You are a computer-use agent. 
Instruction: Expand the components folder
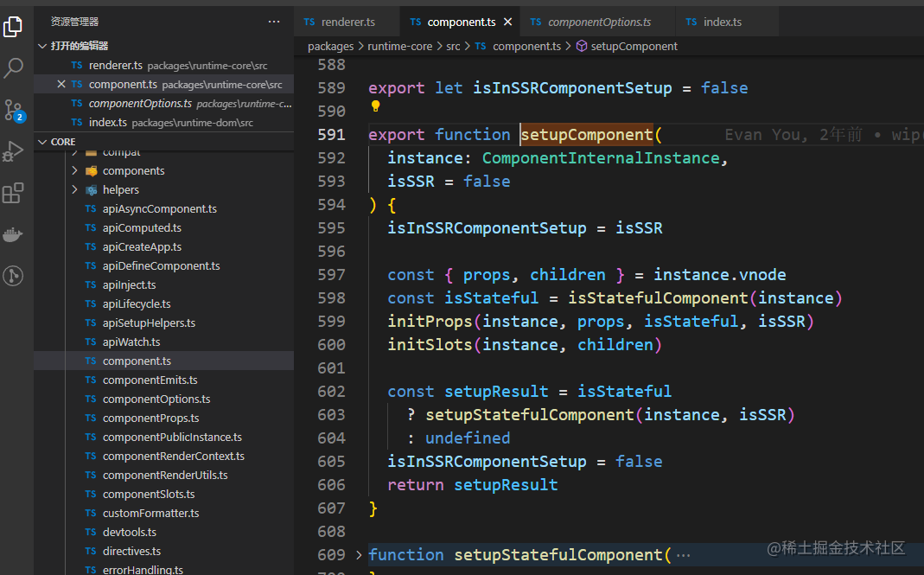pos(75,170)
